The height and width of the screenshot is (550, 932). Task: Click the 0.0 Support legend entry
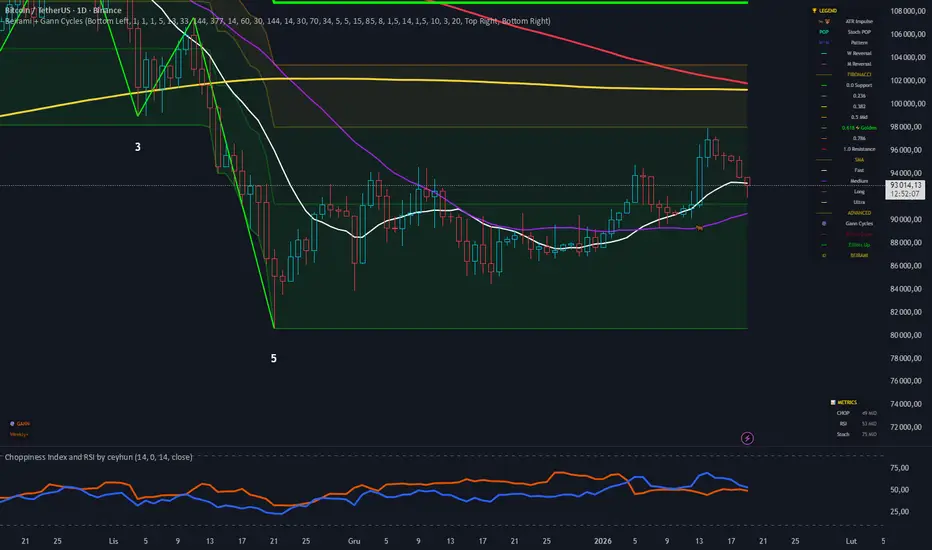coord(859,86)
